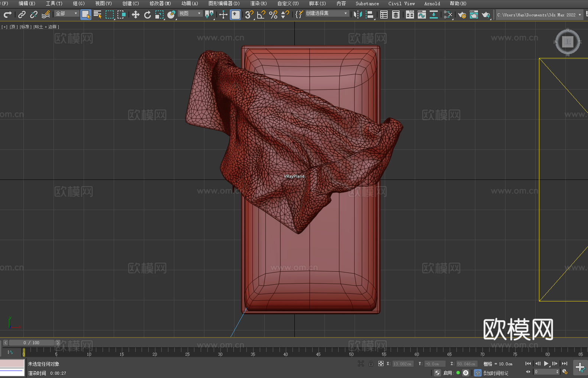Click the time slider right arrow
The image size is (588, 378).
coord(58,343)
